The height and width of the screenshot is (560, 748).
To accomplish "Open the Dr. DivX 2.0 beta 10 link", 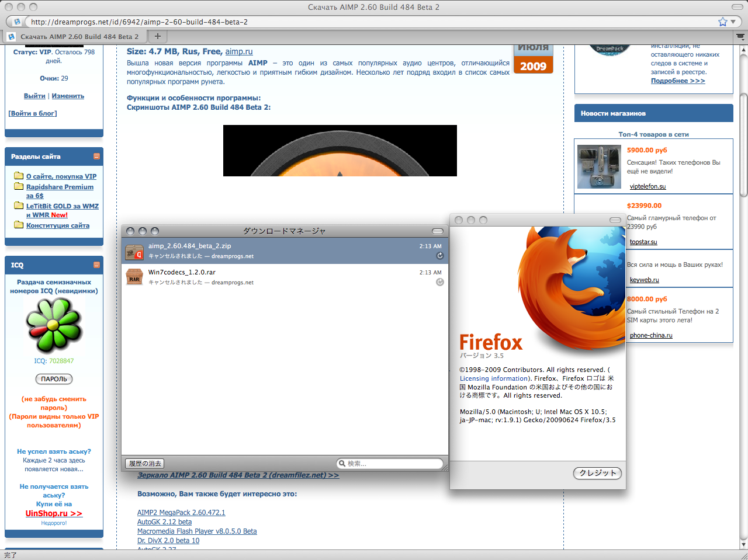I will point(168,541).
